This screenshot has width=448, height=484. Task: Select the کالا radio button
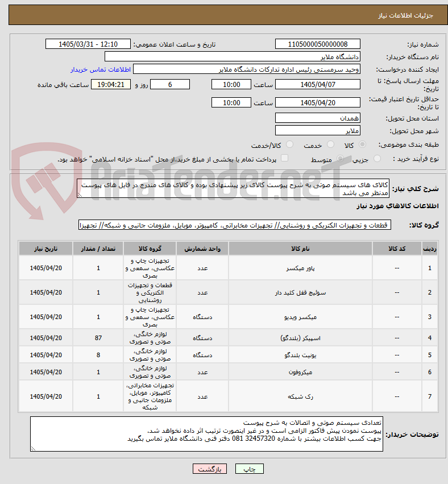click(x=363, y=144)
